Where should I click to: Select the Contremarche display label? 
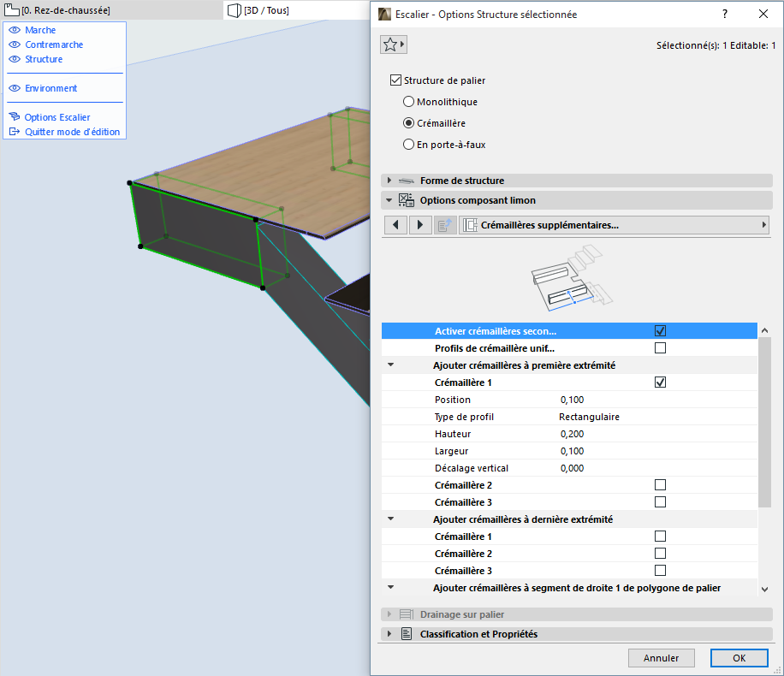click(54, 44)
